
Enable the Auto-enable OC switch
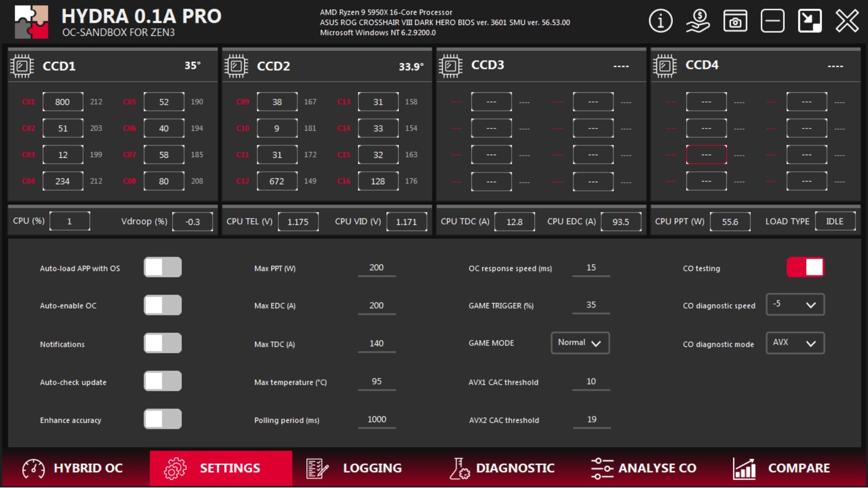[163, 305]
